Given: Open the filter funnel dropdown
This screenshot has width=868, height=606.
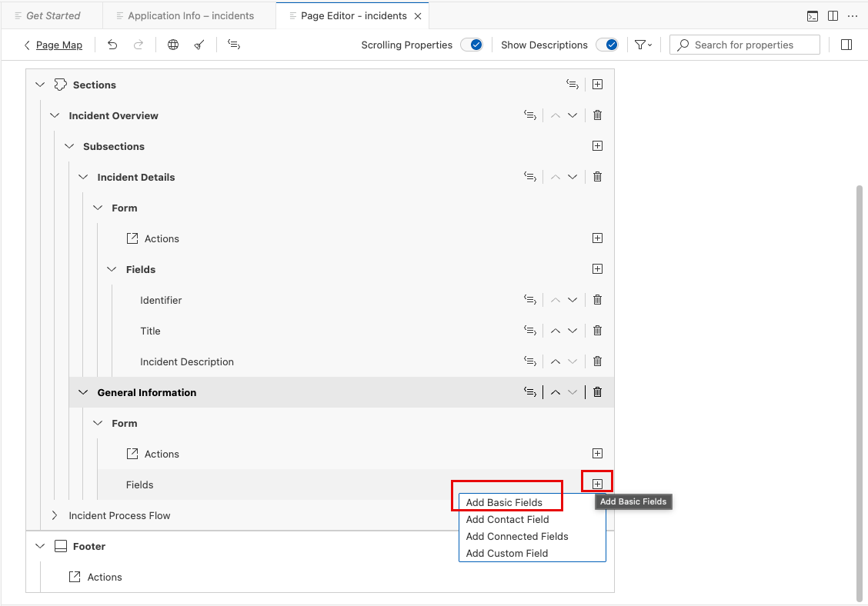Looking at the screenshot, I should click(643, 45).
